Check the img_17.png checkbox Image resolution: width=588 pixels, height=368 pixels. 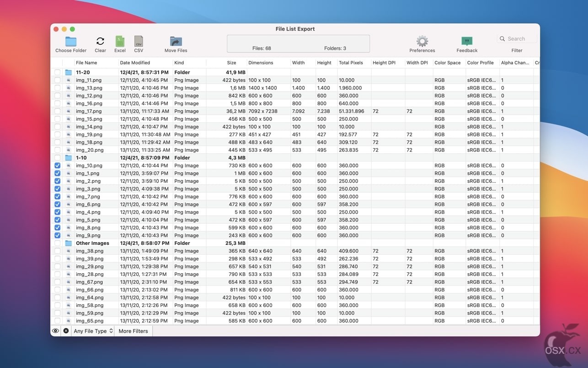point(57,111)
